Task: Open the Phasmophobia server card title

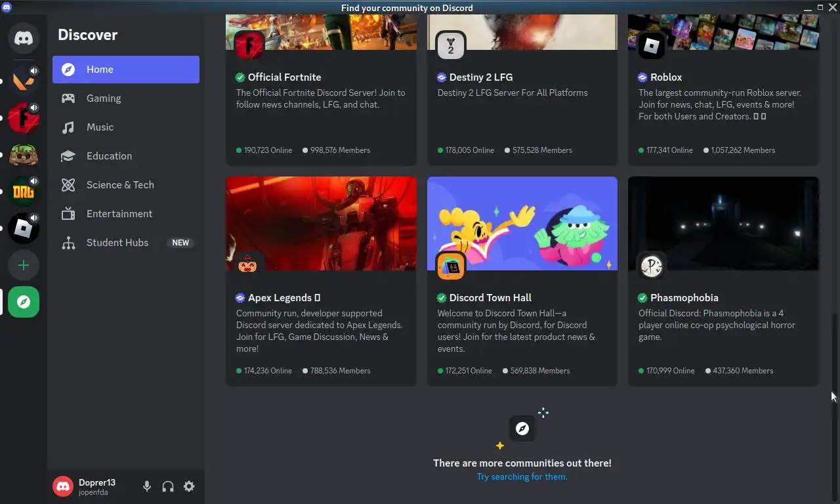Action: (684, 298)
